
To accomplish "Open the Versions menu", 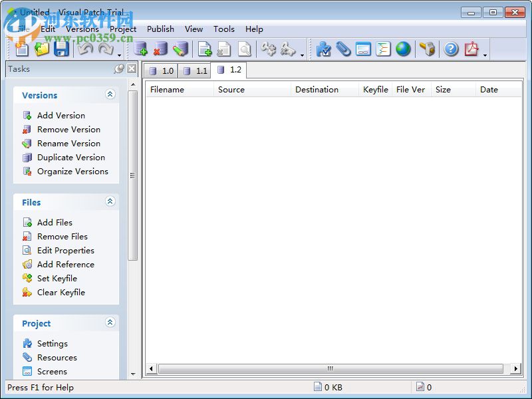I will [x=82, y=29].
